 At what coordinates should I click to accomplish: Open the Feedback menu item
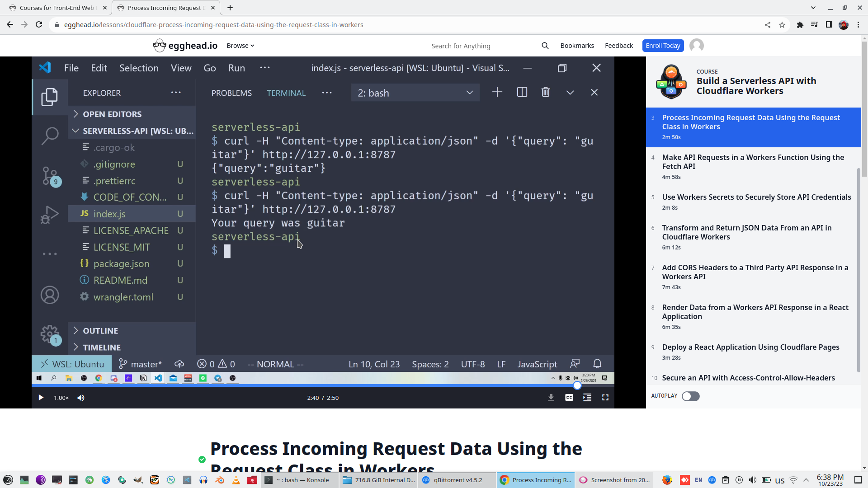pos(618,46)
